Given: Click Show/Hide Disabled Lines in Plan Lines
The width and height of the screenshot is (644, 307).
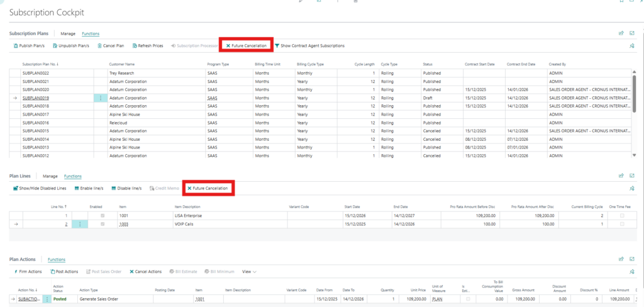Looking at the screenshot, I should (40, 188).
